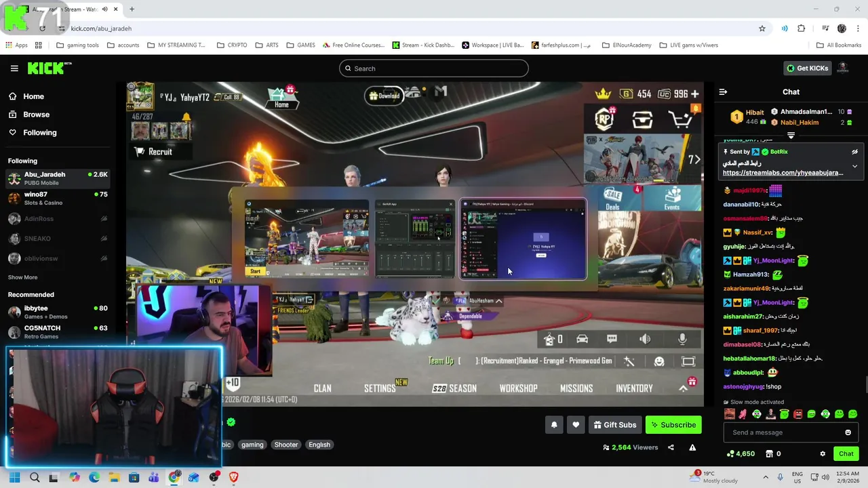868x488 pixels.
Task: Focus the Kick search box
Action: tap(433, 68)
